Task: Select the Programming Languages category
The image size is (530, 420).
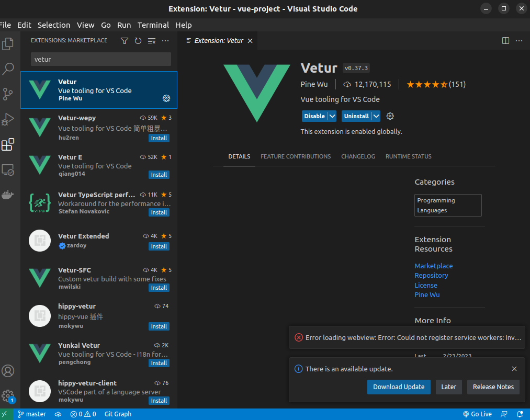Action: (448, 205)
